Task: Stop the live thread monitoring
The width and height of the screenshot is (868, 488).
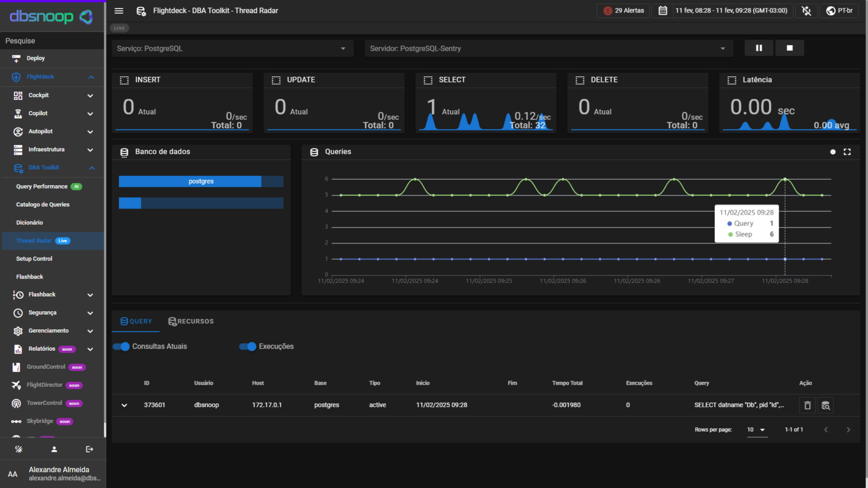Action: coord(789,48)
